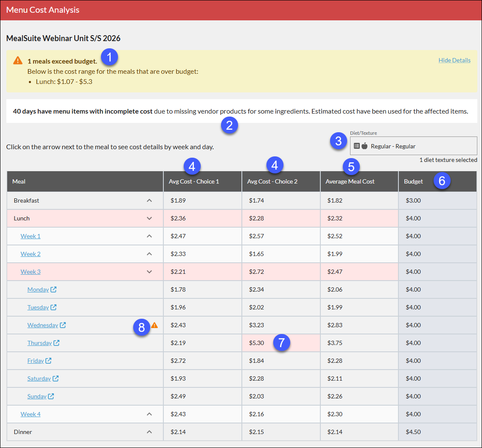Click Wednesday's orange warning triangle icon
This screenshot has height=448, width=482.
click(154, 325)
